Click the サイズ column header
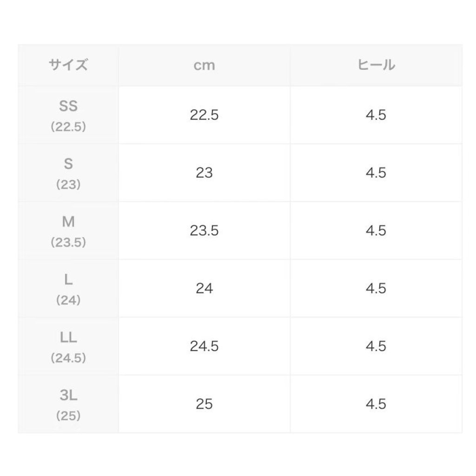476x476 pixels. point(68,65)
